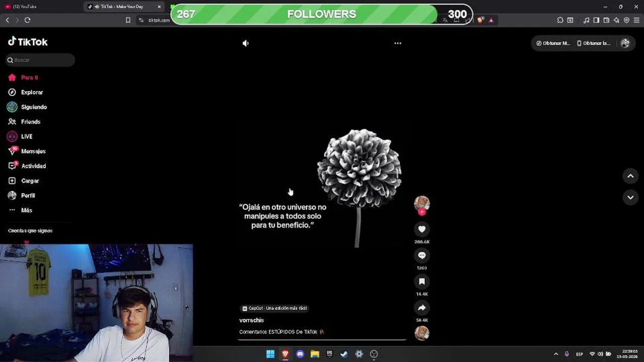The width and height of the screenshot is (644, 362).
Task: Focus the Buscar search field
Action: coord(40,60)
